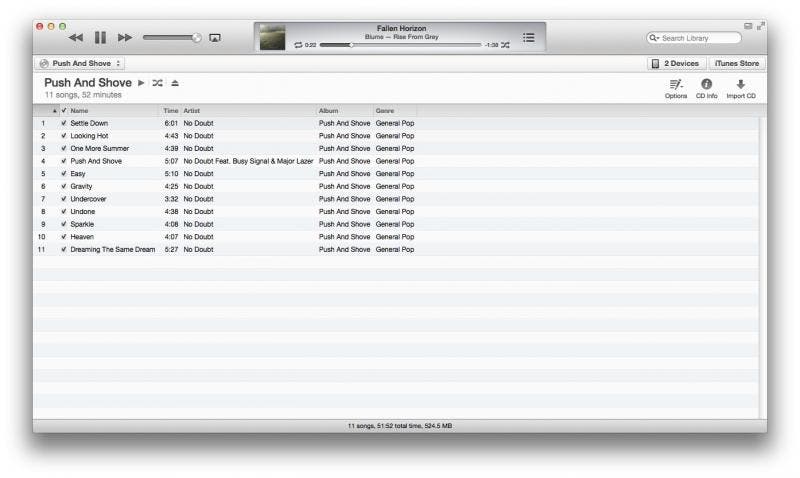Open CD Options
Screen dimensions: 800x478
pyautogui.click(x=676, y=89)
